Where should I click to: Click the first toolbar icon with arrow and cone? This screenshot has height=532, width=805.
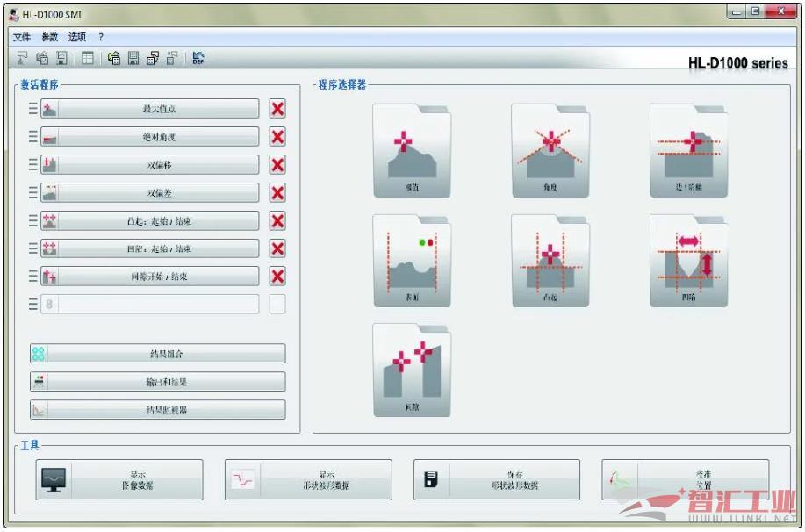coord(23,59)
